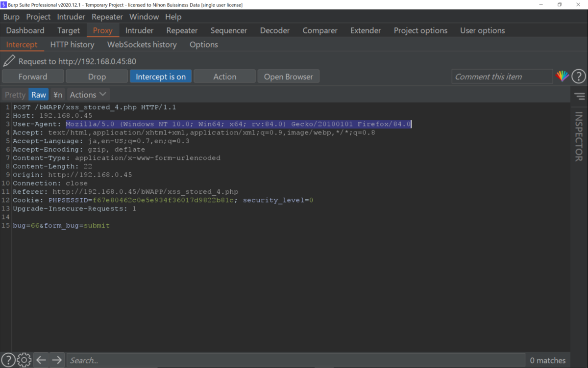Open the Comparer tab
The image size is (588, 368).
tap(320, 30)
